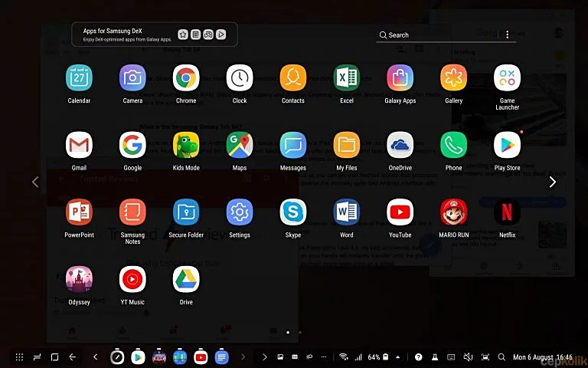Open My Files
This screenshot has height=368, width=588.
347,145
